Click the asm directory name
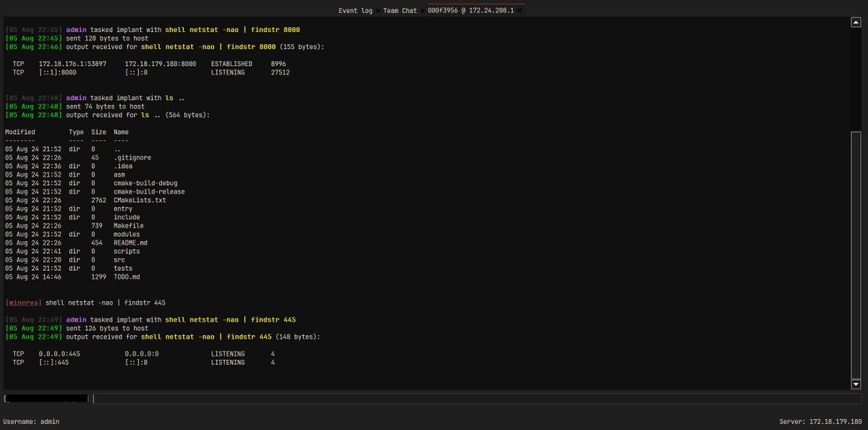The image size is (868, 430). click(119, 174)
